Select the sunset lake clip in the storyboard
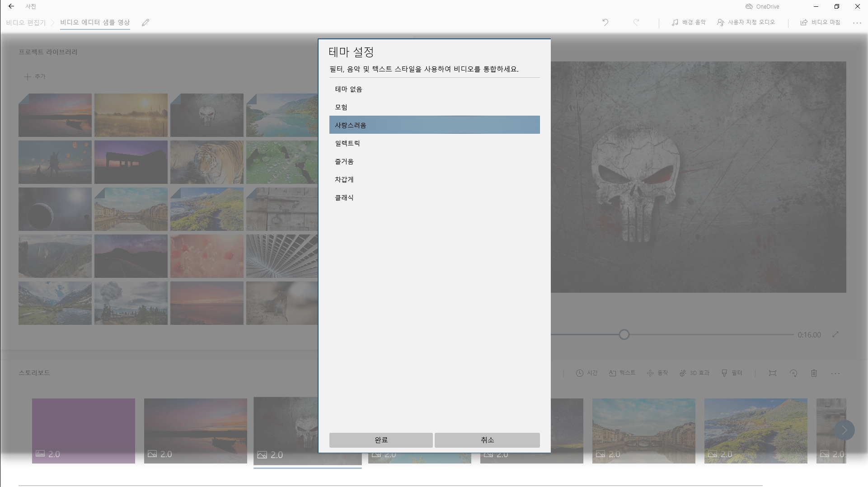The height and width of the screenshot is (487, 868). tap(196, 431)
